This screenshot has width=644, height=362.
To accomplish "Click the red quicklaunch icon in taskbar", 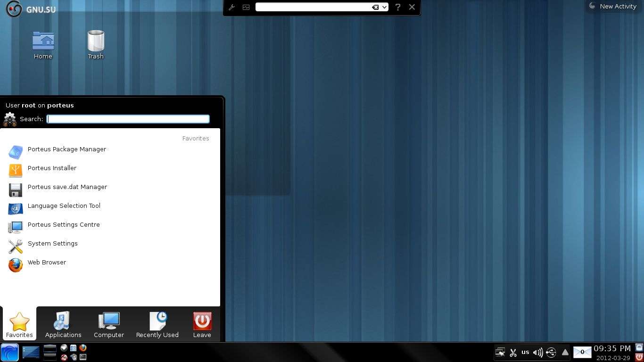I will pos(64,357).
